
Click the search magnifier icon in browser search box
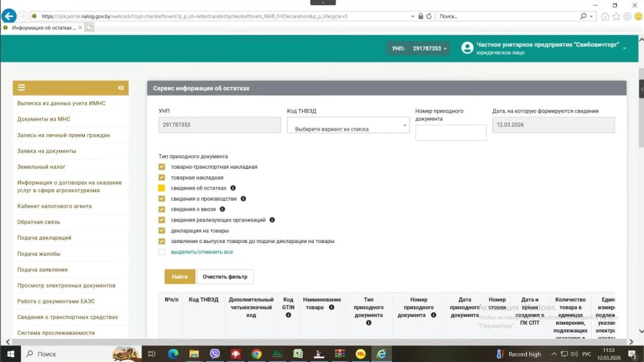[583, 16]
